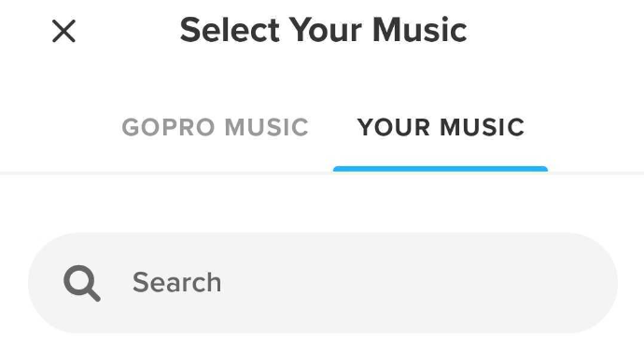
Task: Click the YOUR MUSIC label
Action: coord(441,127)
